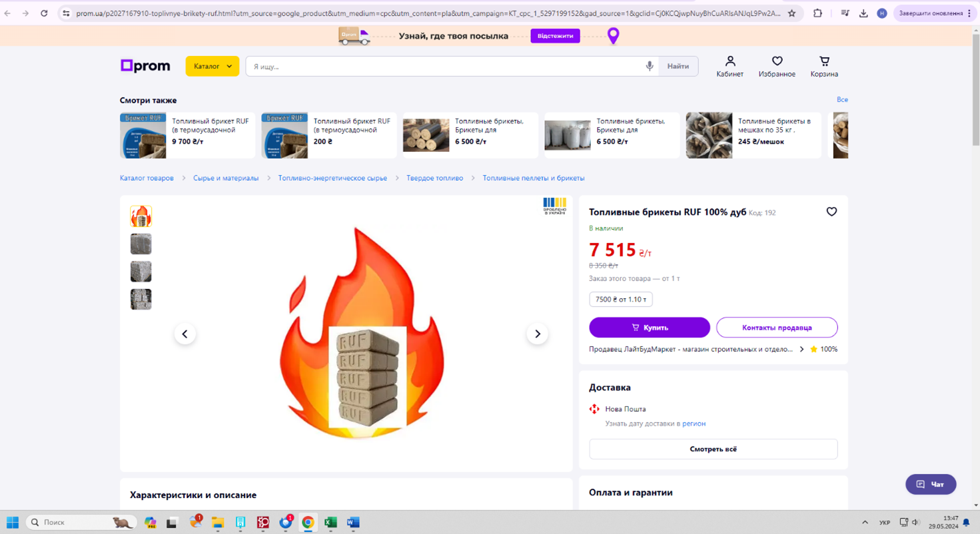Click the Нова Пошта delivery icon
Image resolution: width=980 pixels, height=534 pixels.
tap(594, 409)
